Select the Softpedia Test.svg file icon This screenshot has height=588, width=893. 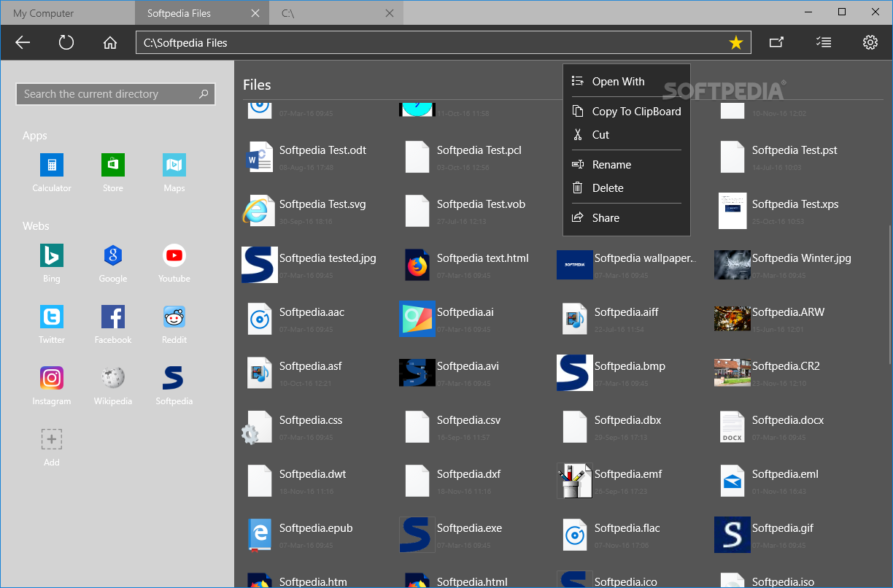[x=260, y=211]
